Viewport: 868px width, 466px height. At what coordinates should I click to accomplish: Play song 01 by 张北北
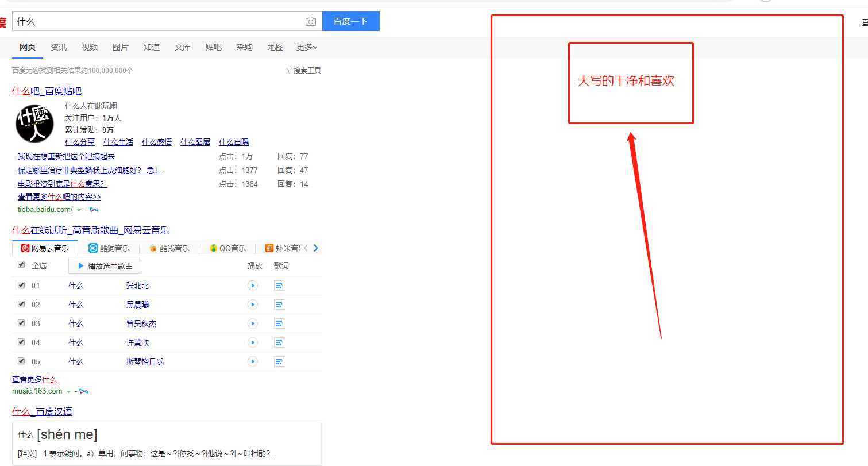[x=252, y=286]
